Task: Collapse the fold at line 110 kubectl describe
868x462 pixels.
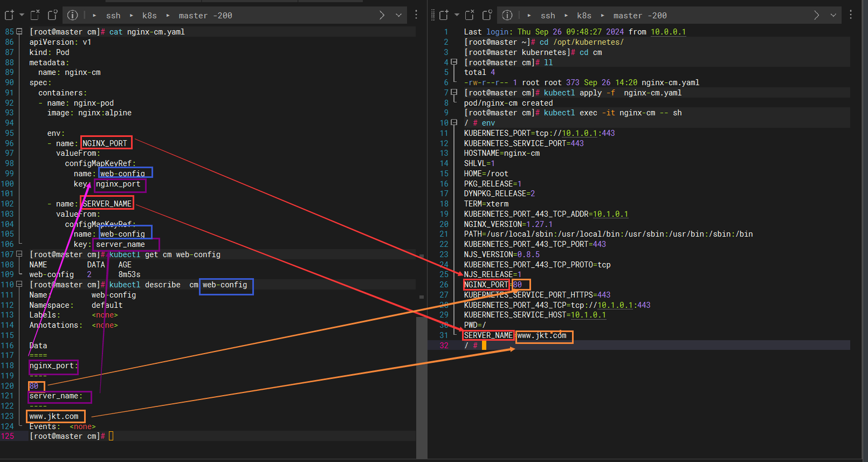Action: point(19,285)
